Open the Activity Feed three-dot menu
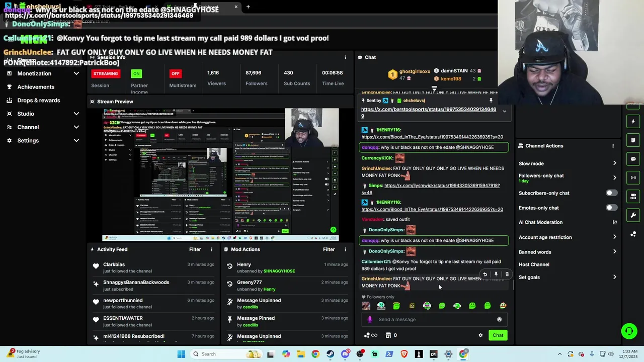Image resolution: width=644 pixels, height=362 pixels. pos(211,249)
